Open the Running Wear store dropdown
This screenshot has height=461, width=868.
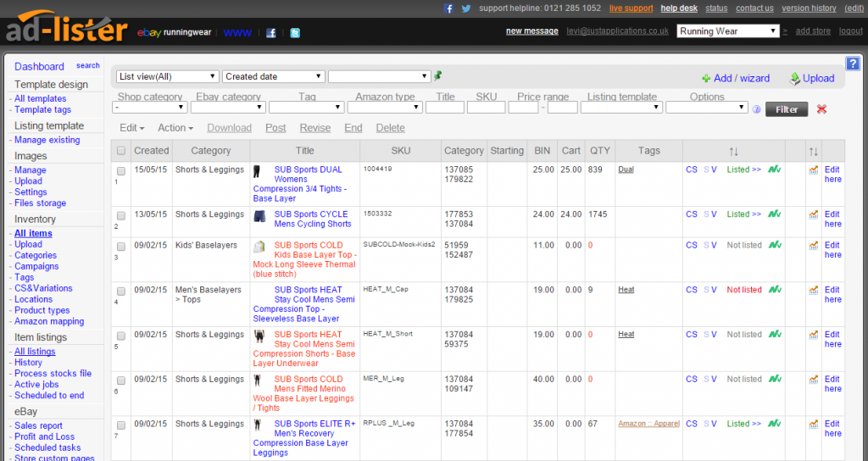[x=728, y=31]
